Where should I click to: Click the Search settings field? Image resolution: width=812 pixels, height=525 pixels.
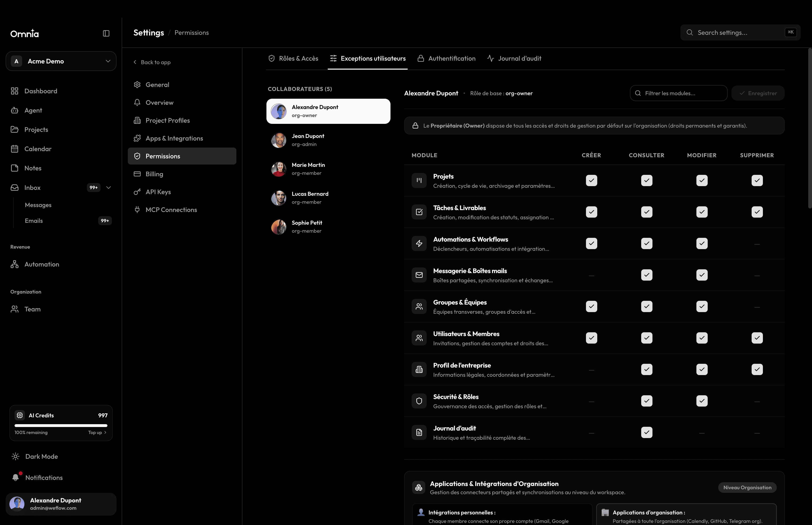click(x=740, y=32)
